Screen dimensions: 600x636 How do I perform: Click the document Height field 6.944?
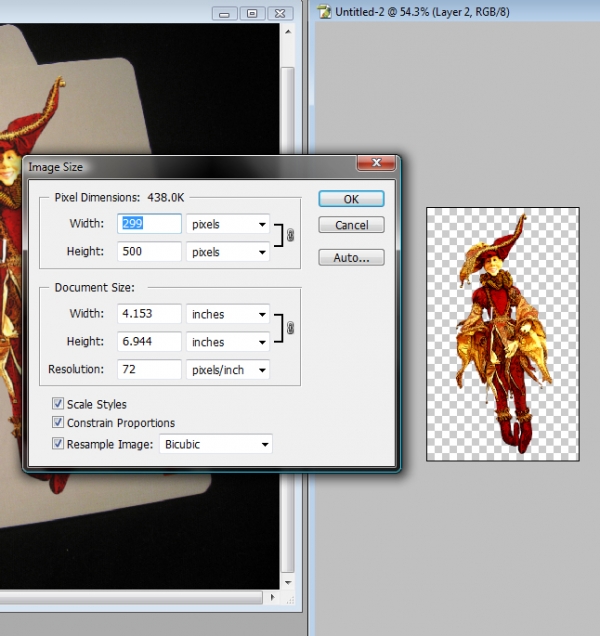click(x=149, y=342)
